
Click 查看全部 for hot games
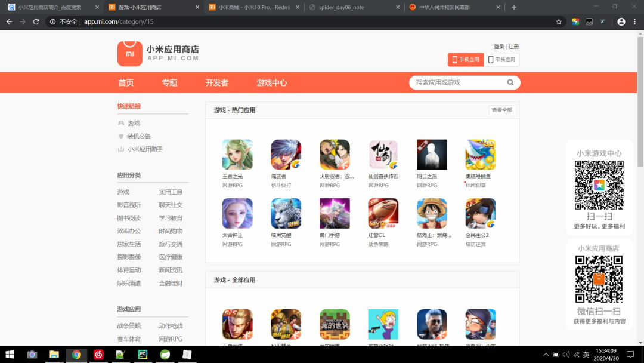pos(502,110)
